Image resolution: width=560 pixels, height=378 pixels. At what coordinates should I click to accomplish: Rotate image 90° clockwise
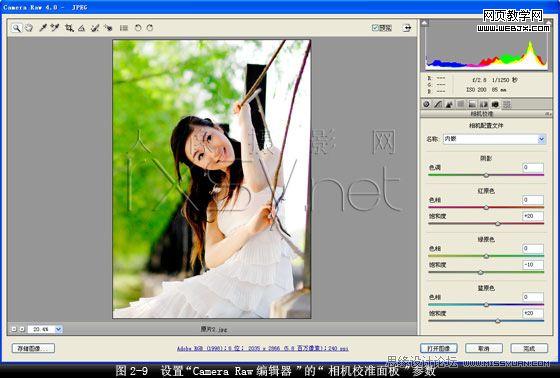tap(150, 28)
